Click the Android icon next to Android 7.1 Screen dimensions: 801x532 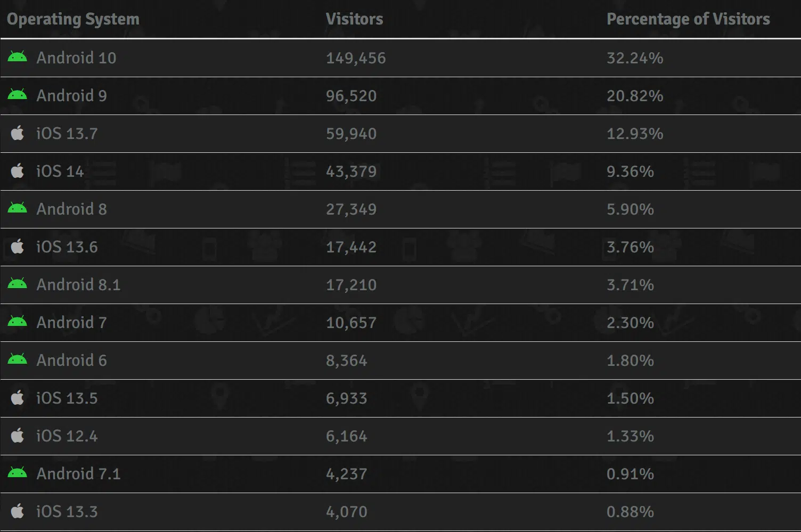[x=17, y=473]
